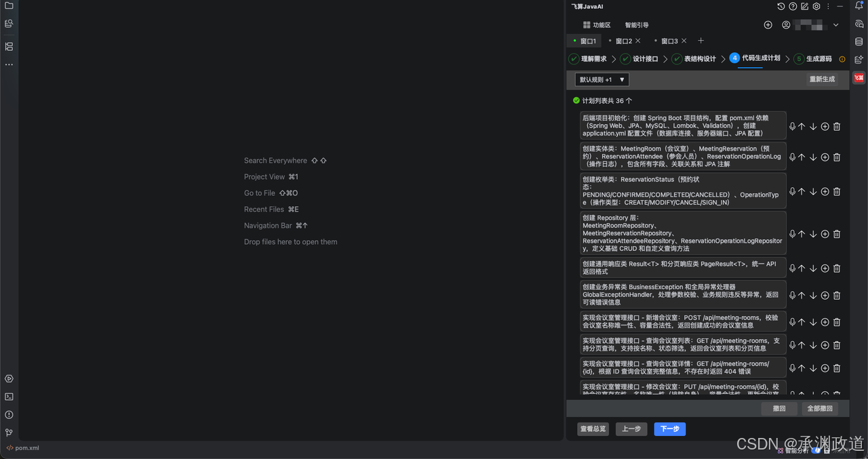Open the Database tool window icon

859,41
